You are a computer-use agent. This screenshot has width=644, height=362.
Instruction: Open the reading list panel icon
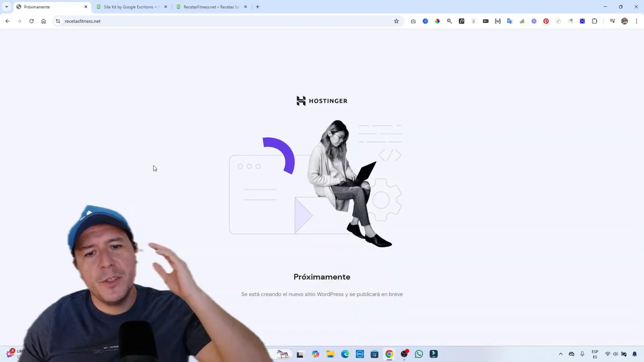click(612, 21)
